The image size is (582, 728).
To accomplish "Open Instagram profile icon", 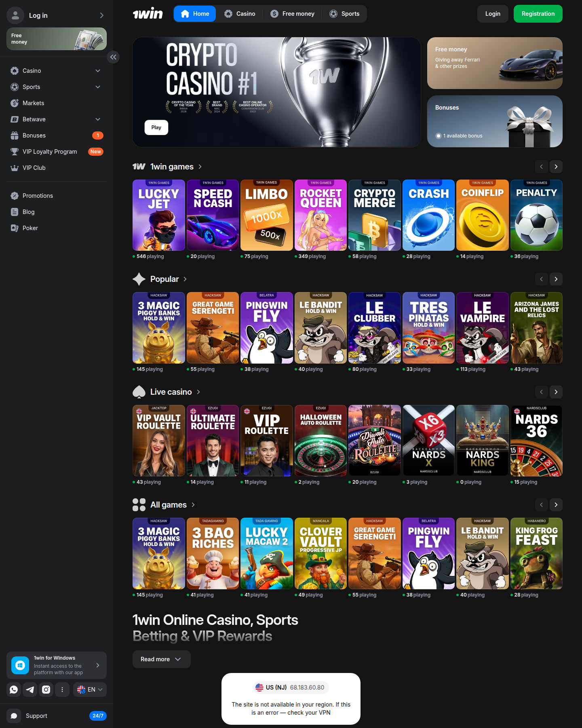I will (46, 690).
